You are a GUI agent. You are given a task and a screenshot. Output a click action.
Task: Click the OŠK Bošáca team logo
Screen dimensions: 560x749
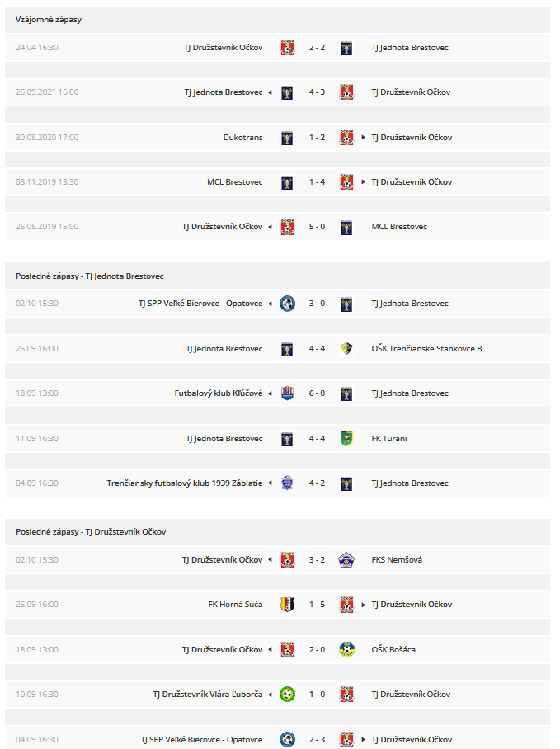point(346,649)
